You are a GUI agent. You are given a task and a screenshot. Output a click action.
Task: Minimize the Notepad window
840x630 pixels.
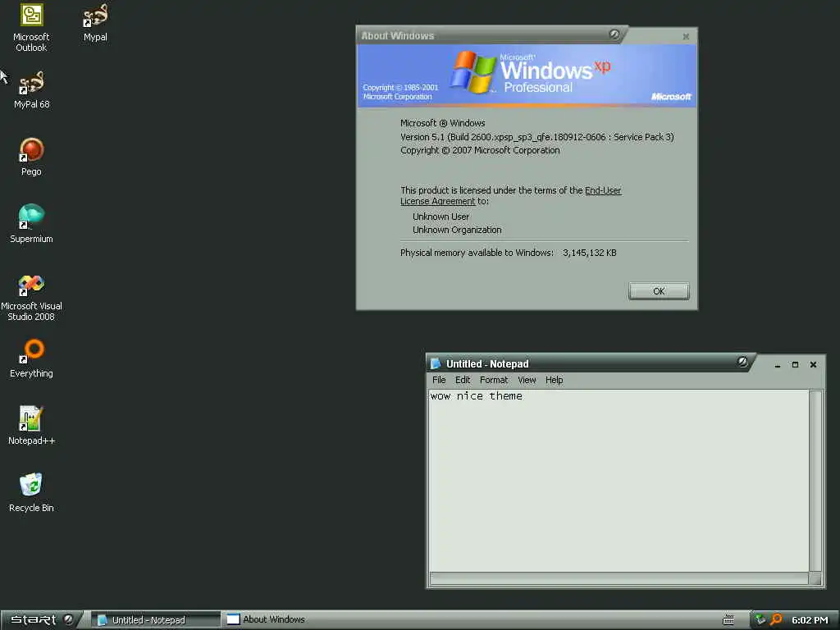tap(778, 365)
